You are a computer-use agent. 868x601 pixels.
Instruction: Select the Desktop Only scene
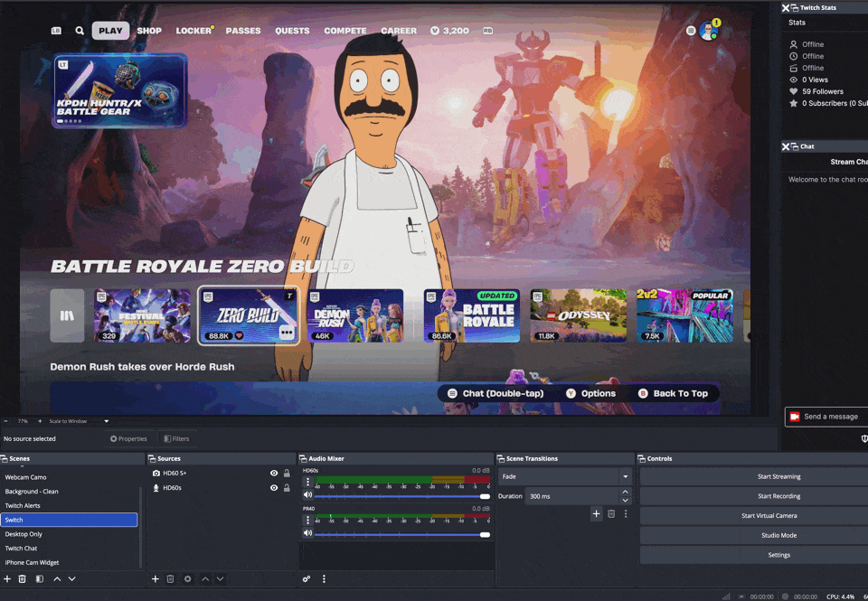click(x=24, y=534)
